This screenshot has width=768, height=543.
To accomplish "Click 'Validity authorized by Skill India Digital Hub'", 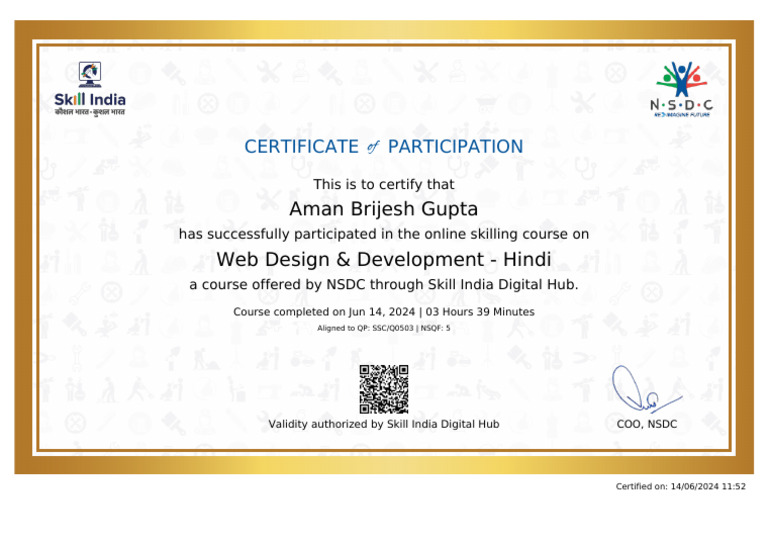I will (384, 424).
